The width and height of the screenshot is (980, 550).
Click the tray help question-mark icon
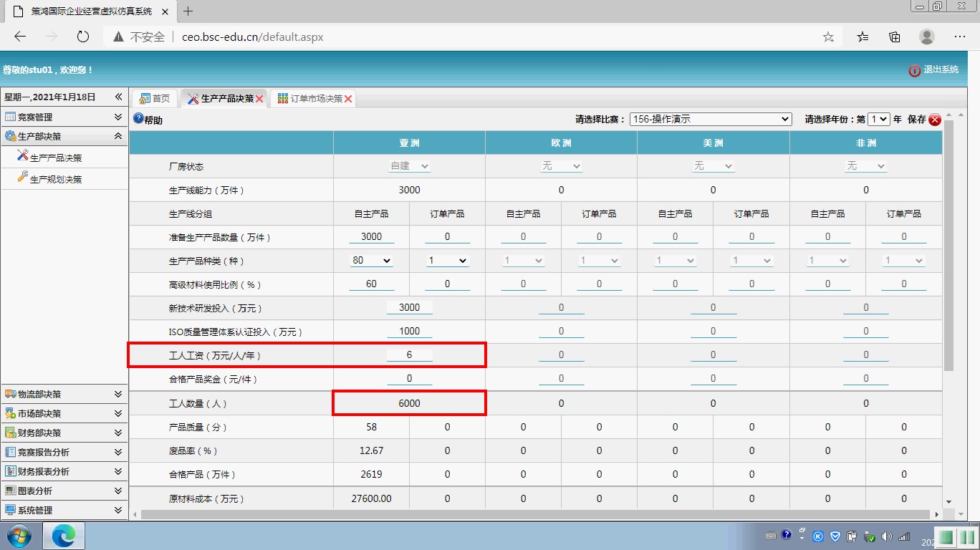[x=786, y=535]
